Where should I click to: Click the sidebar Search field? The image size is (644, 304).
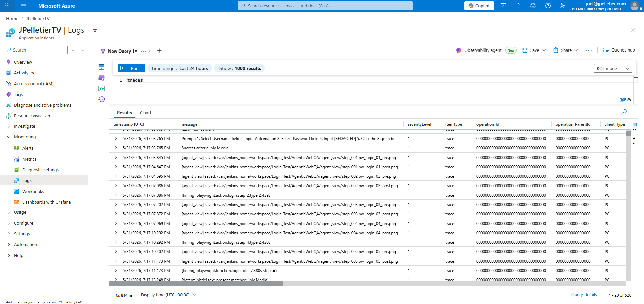(36, 50)
